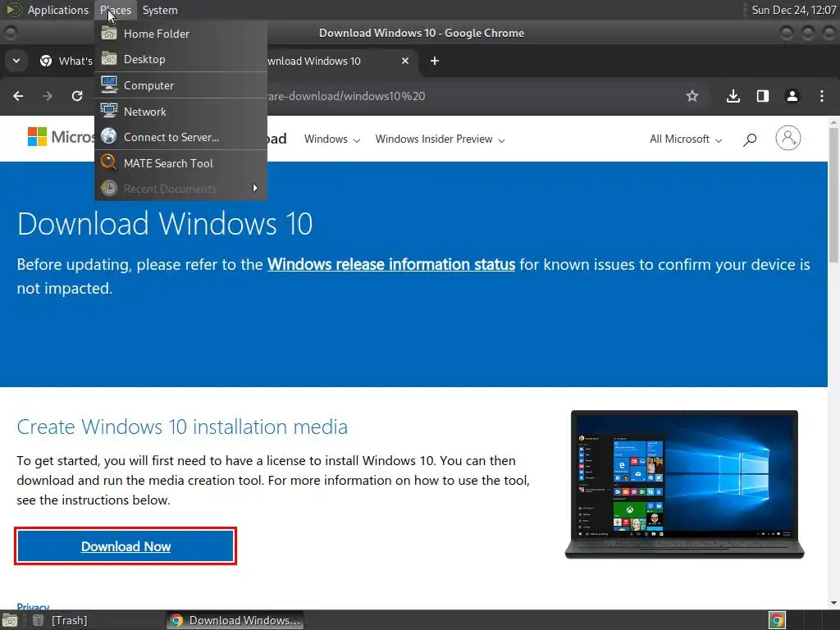Click the Microsoft sign-in account icon

point(788,138)
